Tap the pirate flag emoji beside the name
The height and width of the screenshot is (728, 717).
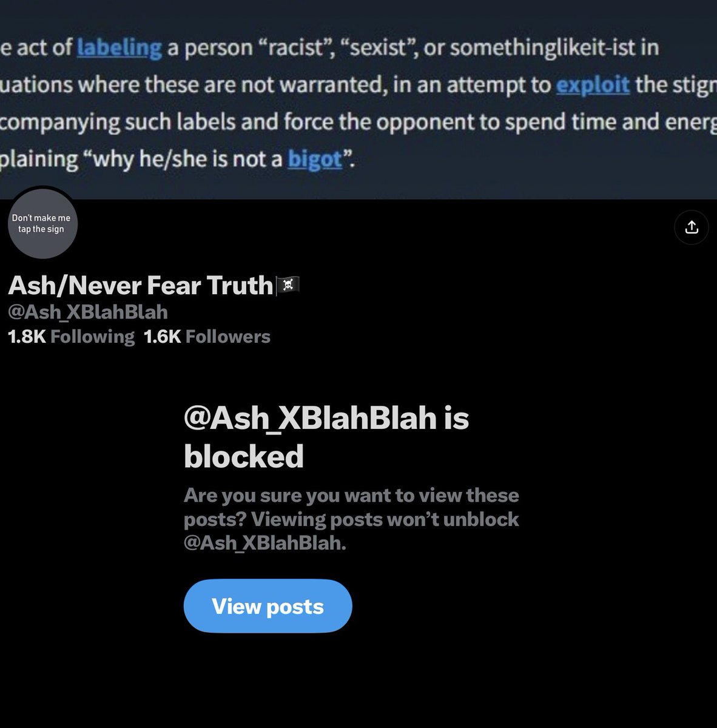[288, 285]
